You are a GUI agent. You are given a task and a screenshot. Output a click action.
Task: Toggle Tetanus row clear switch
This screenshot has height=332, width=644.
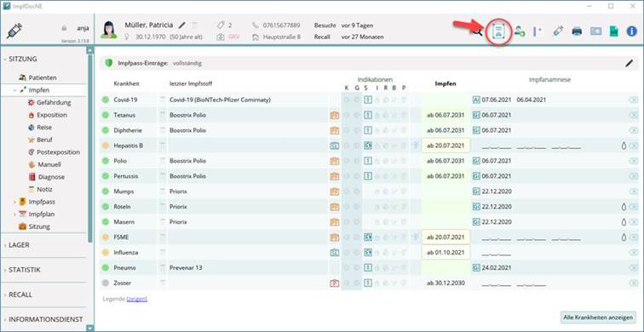[633, 115]
